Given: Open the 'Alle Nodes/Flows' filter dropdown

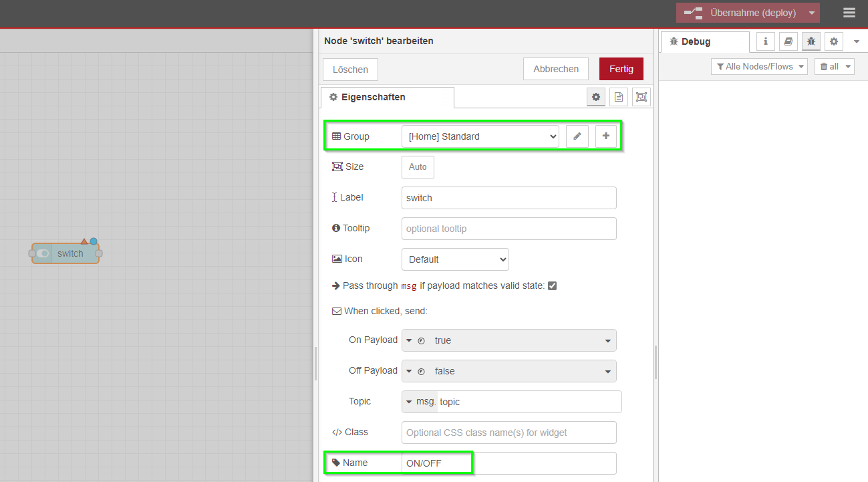Looking at the screenshot, I should [x=759, y=66].
